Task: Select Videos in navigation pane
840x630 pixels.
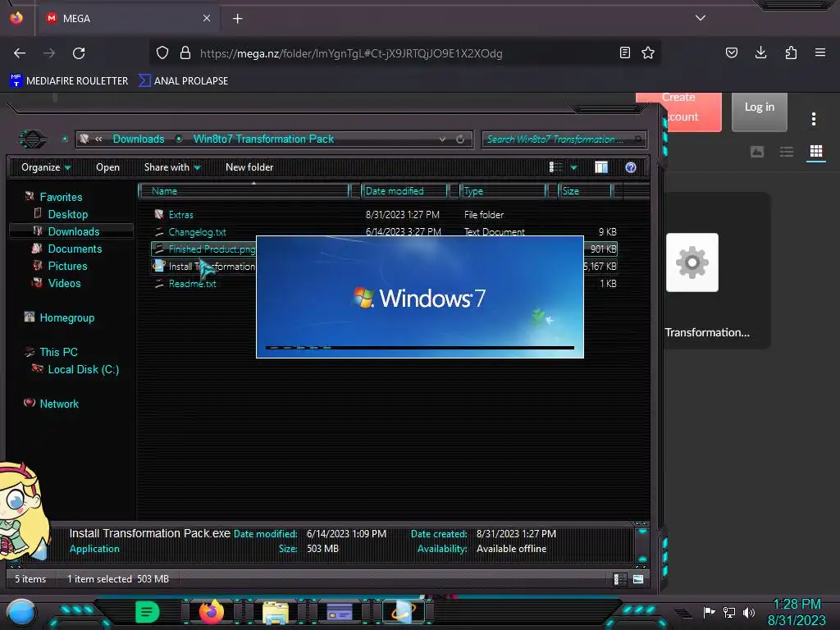Action: [64, 283]
